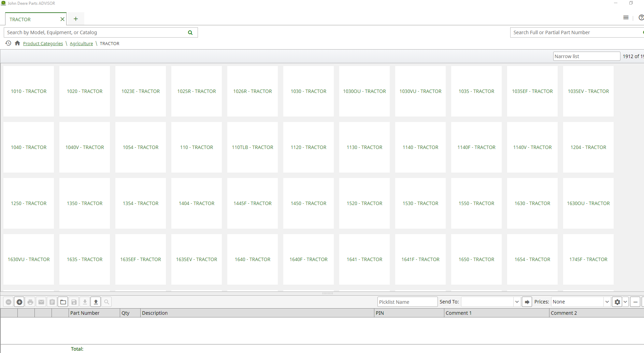The image size is (644, 353).
Task: Open the 1054 - TRACTOR tile
Action: pyautogui.click(x=141, y=147)
